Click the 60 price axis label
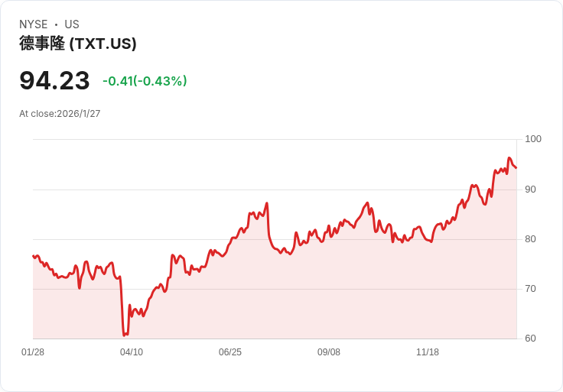 pyautogui.click(x=530, y=339)
